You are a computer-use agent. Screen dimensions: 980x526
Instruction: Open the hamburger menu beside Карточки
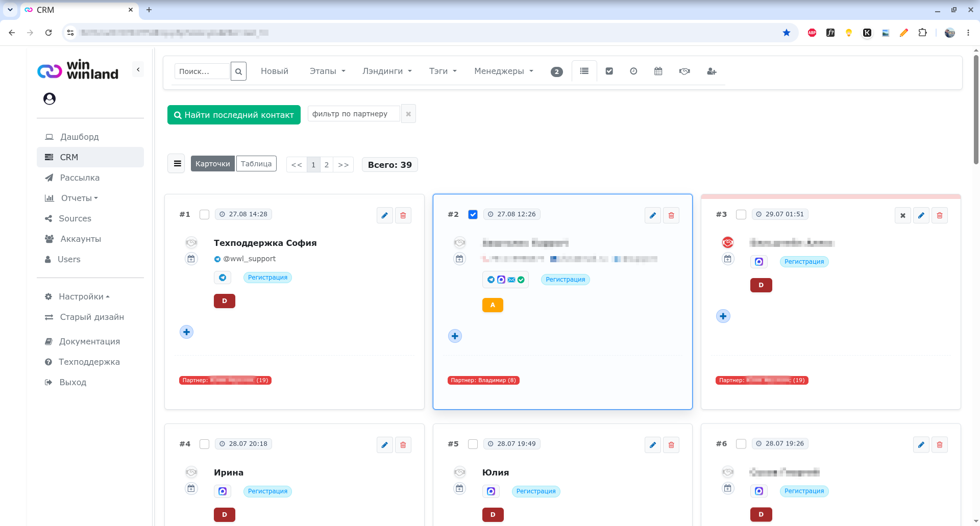[x=177, y=164]
